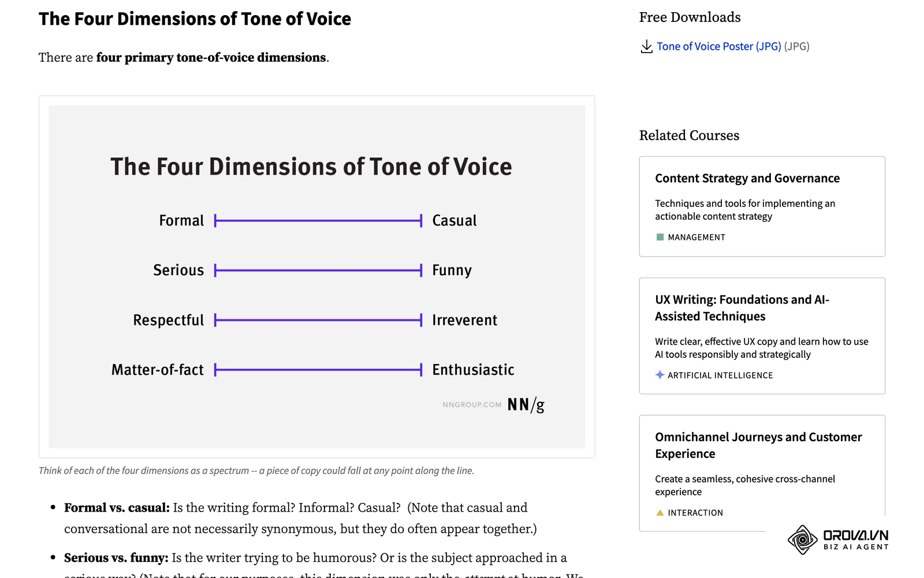
Task: Click the Four Dimensions infographic image
Action: [316, 276]
